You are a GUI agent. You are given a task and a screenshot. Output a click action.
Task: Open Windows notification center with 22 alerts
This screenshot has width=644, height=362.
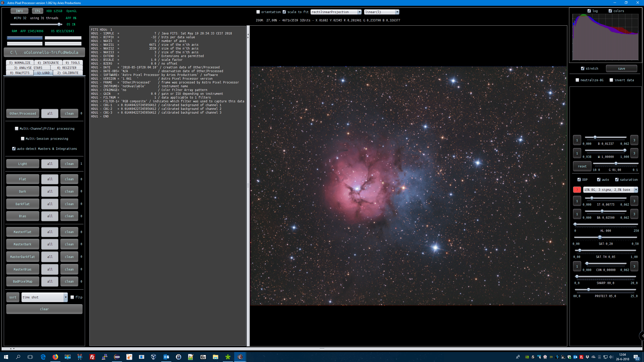pyautogui.click(x=636, y=357)
